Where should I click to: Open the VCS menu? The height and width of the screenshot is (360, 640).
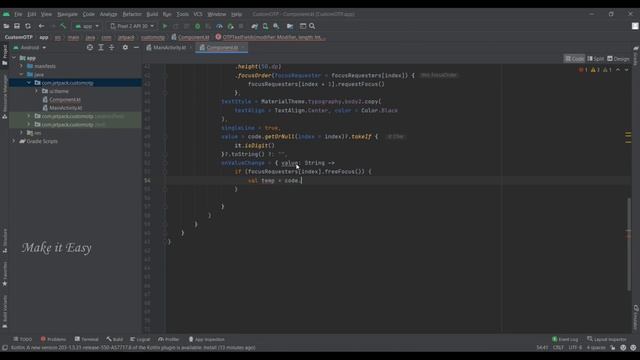point(198,14)
